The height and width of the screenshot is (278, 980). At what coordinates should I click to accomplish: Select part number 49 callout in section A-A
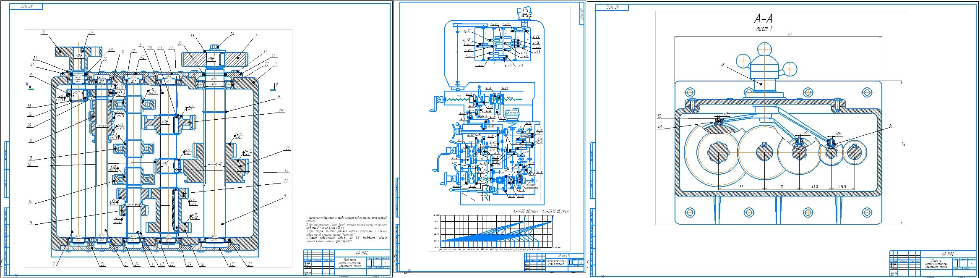659,126
